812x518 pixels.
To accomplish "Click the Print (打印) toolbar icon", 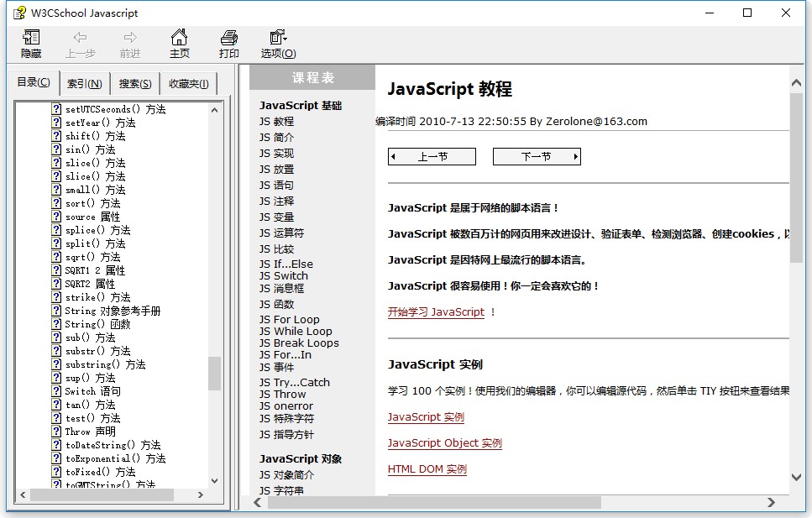I will pyautogui.click(x=228, y=44).
